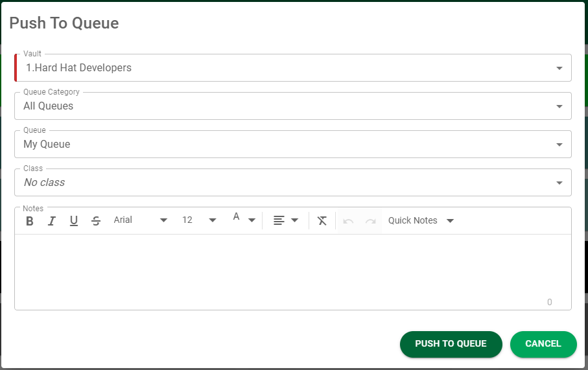Expand alignment options dropdown arrow
The height and width of the screenshot is (370, 588).
tap(295, 220)
